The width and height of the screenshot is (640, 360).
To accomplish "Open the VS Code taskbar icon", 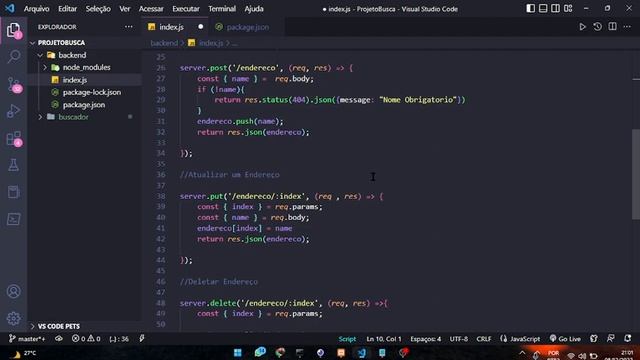I will 362,353.
